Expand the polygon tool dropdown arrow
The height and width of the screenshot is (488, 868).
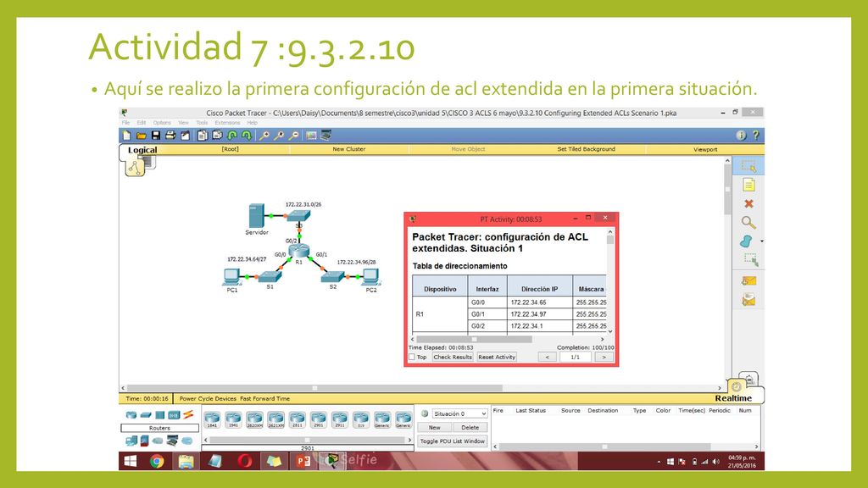pos(762,241)
